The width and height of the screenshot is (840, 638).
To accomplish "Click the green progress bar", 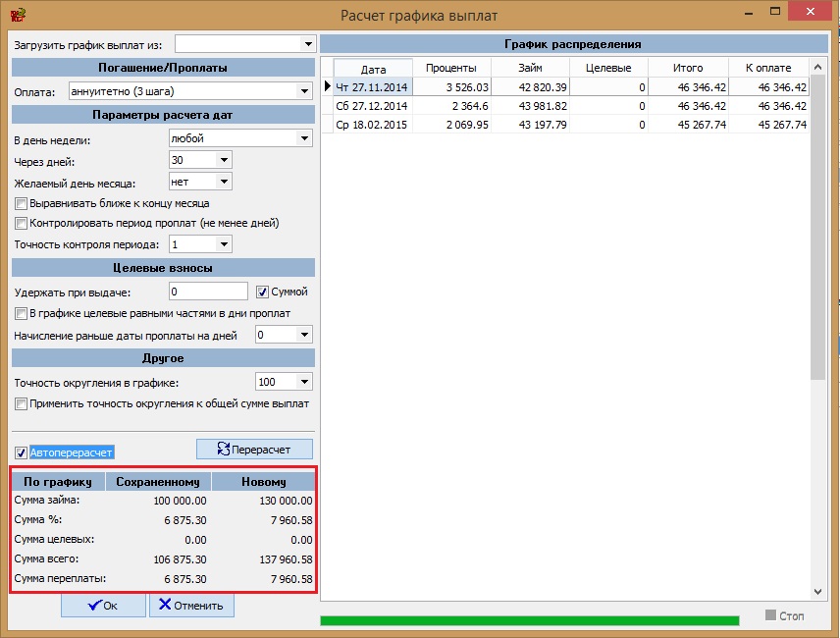I will click(x=529, y=620).
